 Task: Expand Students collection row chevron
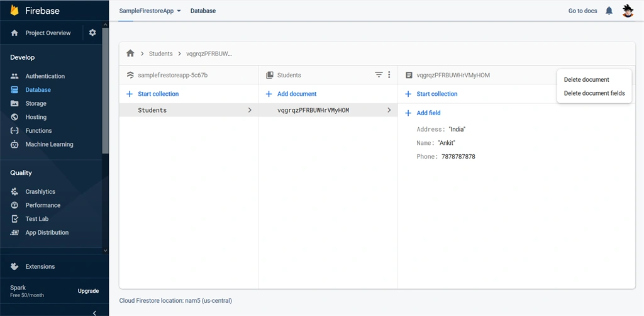point(250,110)
